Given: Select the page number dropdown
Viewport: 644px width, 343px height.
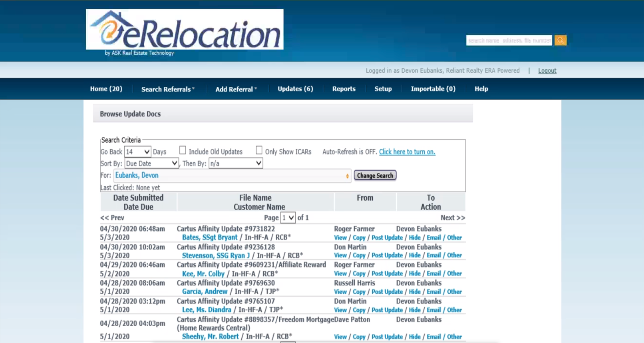Looking at the screenshot, I should pos(288,218).
